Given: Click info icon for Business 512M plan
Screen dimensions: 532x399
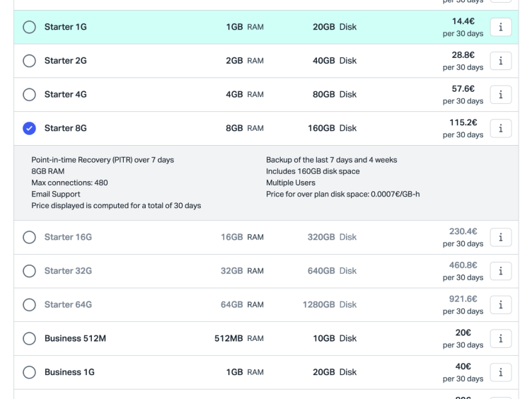Looking at the screenshot, I should click(500, 338).
